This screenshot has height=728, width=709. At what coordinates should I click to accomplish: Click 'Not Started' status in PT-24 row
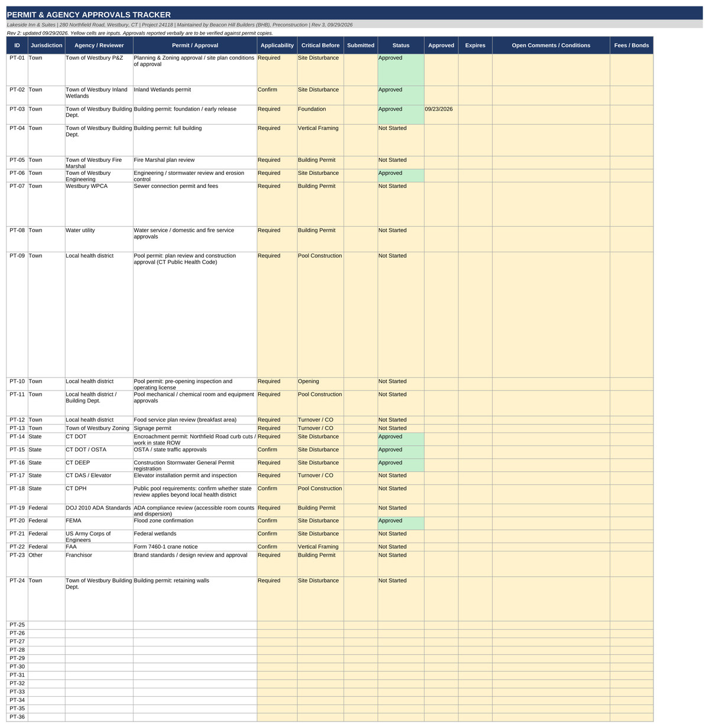click(401, 599)
